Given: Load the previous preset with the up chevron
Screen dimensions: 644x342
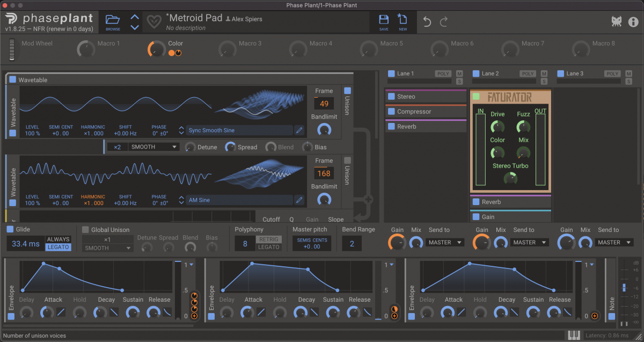Looking at the screenshot, I should (135, 17).
